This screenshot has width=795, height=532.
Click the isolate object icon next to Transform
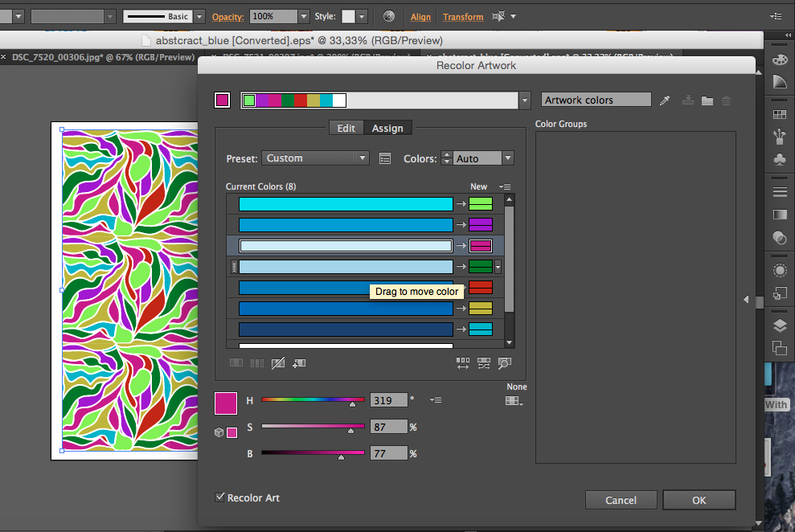(498, 16)
